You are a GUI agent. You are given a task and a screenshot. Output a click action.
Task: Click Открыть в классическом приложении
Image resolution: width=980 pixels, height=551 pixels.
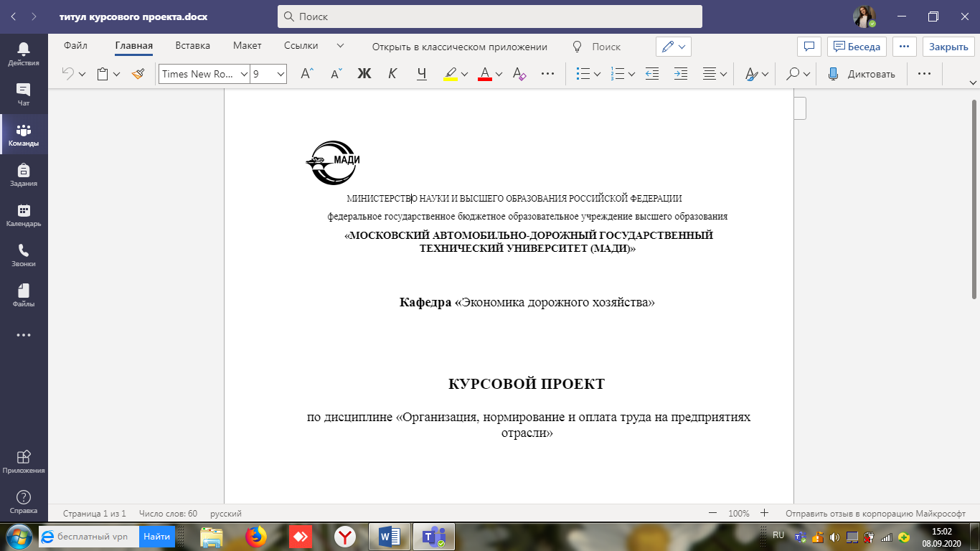pos(459,47)
